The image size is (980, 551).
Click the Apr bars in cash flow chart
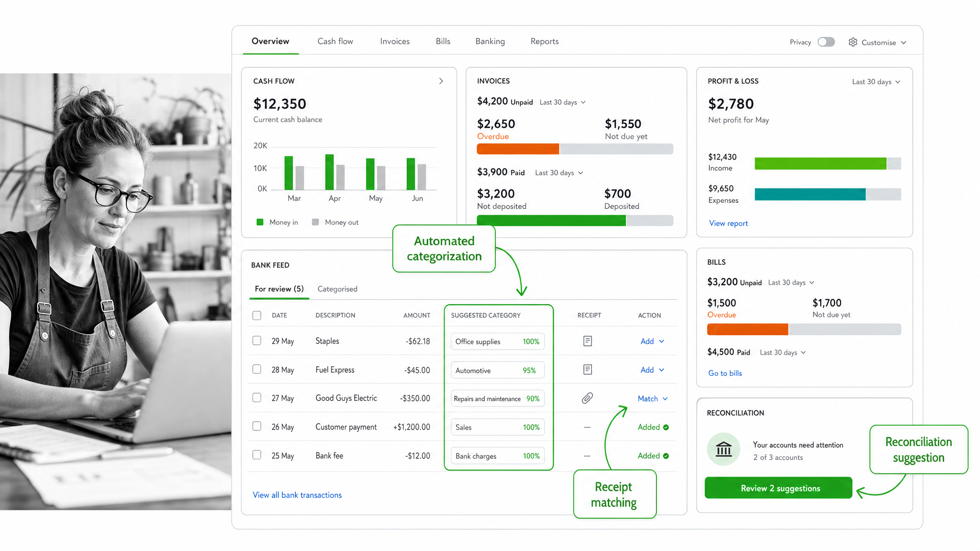click(335, 172)
